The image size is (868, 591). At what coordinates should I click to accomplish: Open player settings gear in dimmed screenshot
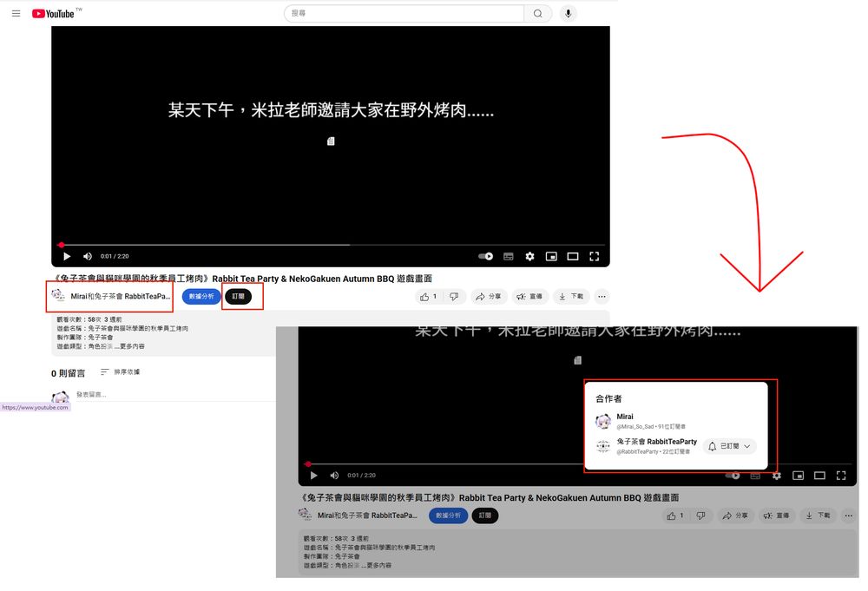777,476
